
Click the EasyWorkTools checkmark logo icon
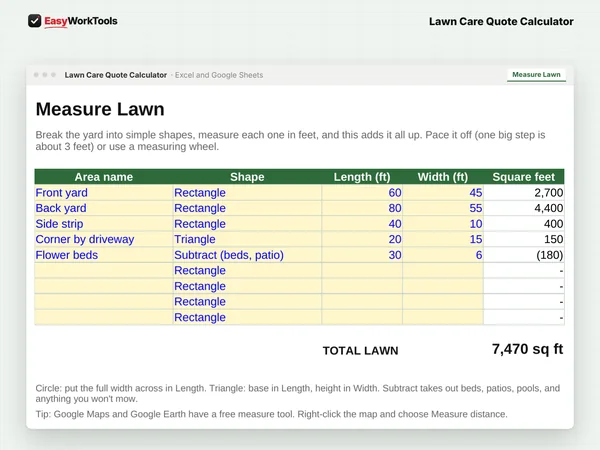coord(34,21)
